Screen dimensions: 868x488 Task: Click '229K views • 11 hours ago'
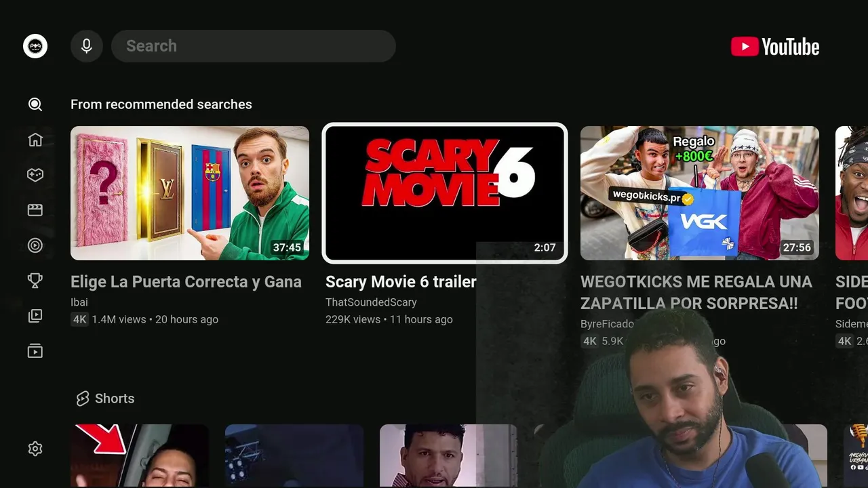pos(389,319)
